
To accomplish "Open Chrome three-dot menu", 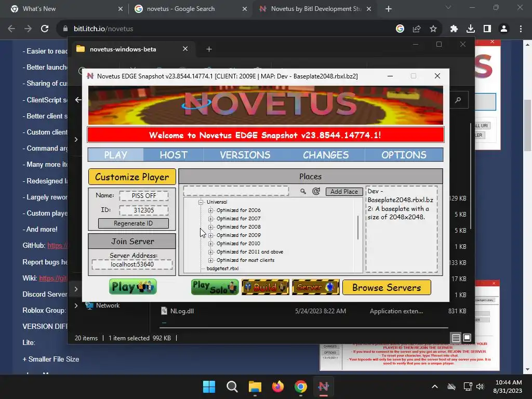I will point(521,29).
